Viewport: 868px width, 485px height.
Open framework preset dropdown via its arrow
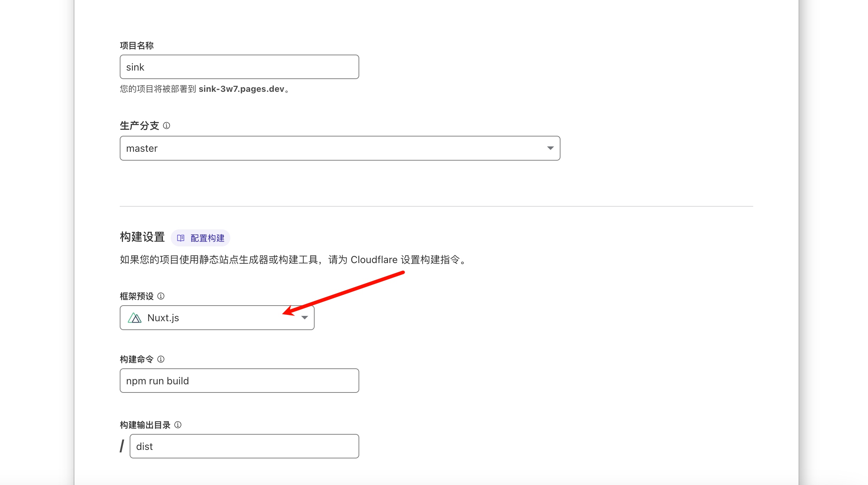(304, 318)
